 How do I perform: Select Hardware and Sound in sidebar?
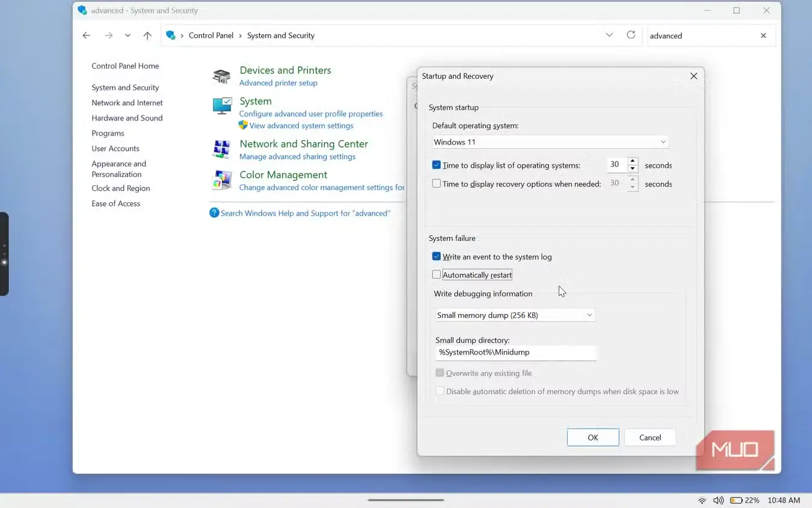[x=127, y=118]
